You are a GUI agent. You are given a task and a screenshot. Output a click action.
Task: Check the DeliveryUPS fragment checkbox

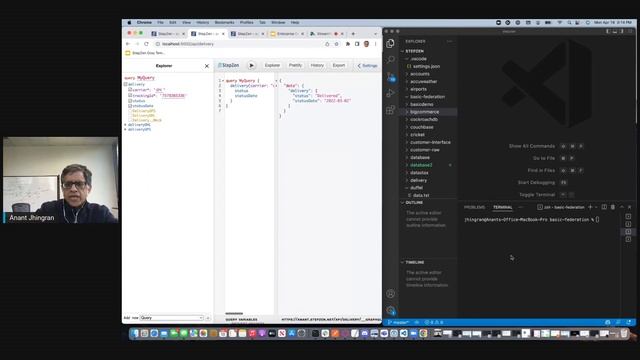coord(130,111)
